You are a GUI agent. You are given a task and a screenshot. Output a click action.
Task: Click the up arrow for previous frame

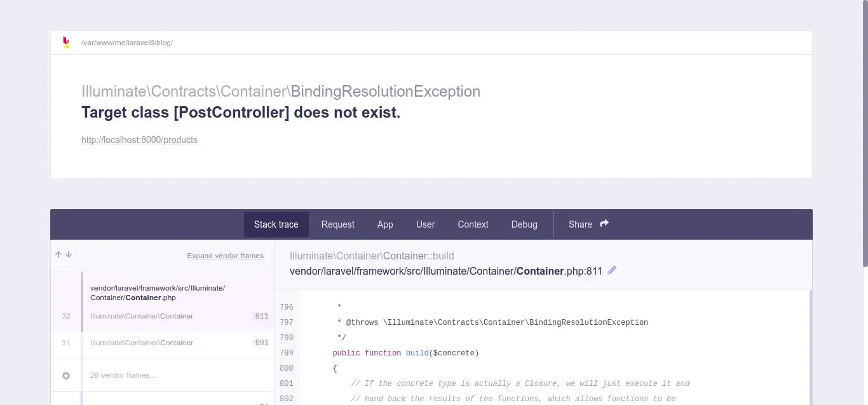click(x=58, y=254)
